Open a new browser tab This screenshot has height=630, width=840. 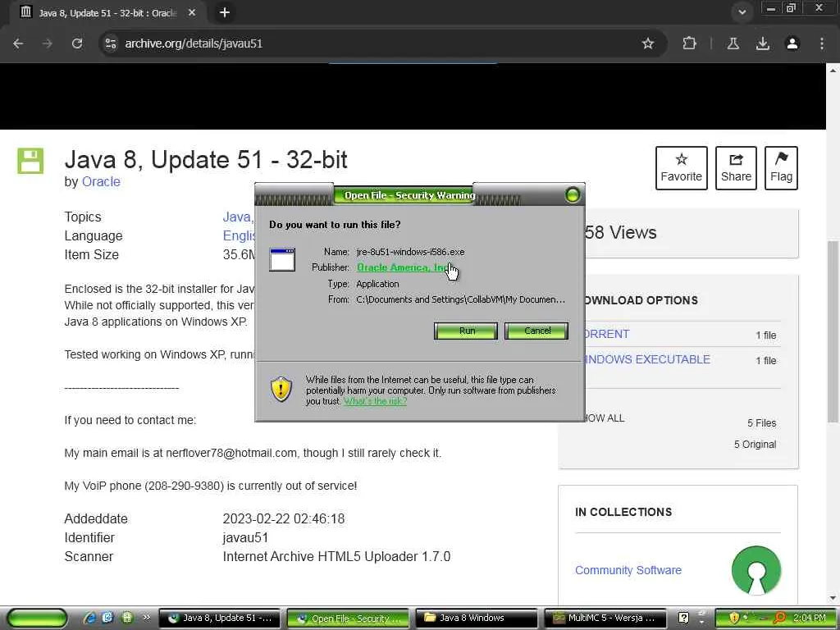(x=225, y=12)
